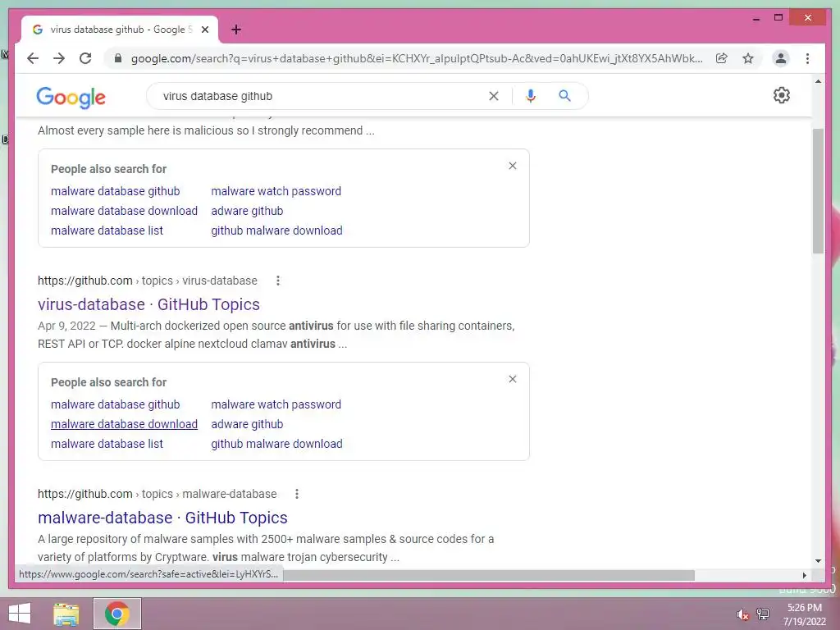Click 'malware database list' in first box
840x630 pixels.
(x=107, y=231)
